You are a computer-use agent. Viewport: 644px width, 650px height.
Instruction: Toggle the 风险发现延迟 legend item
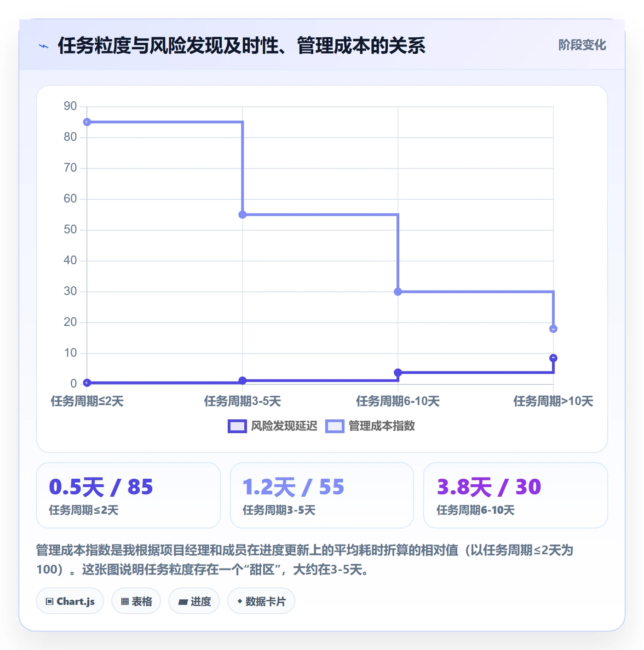tap(272, 426)
